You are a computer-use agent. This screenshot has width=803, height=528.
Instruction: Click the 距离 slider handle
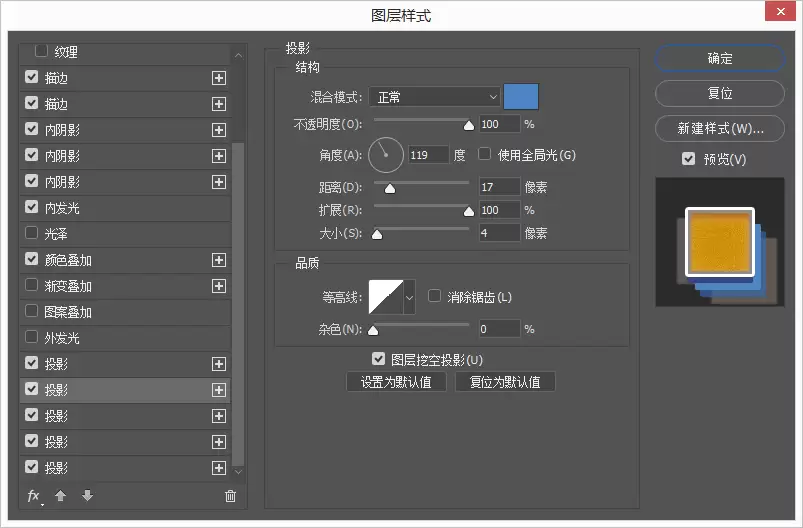(390, 189)
